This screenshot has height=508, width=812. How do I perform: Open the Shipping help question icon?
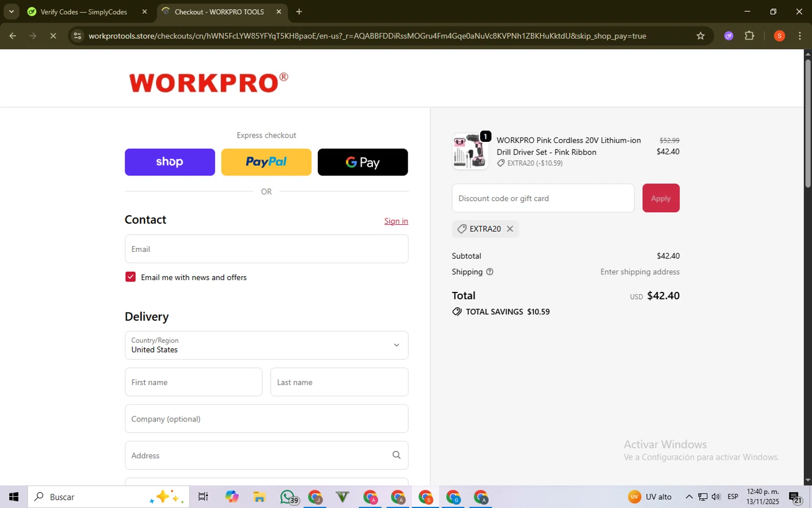point(490,272)
